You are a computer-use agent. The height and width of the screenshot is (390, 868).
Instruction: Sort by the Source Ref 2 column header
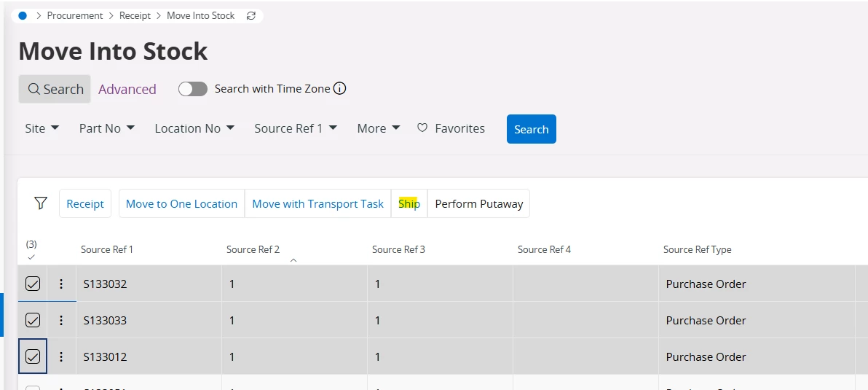tap(253, 249)
